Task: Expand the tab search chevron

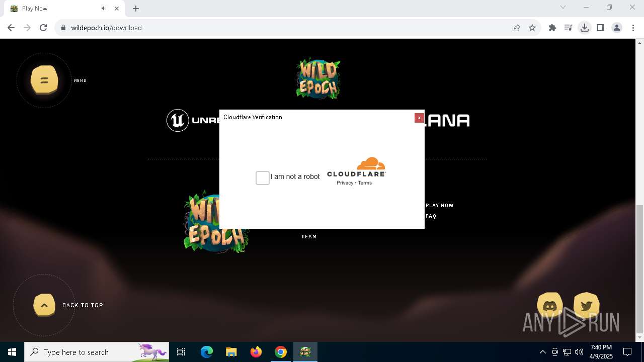Action: click(563, 7)
